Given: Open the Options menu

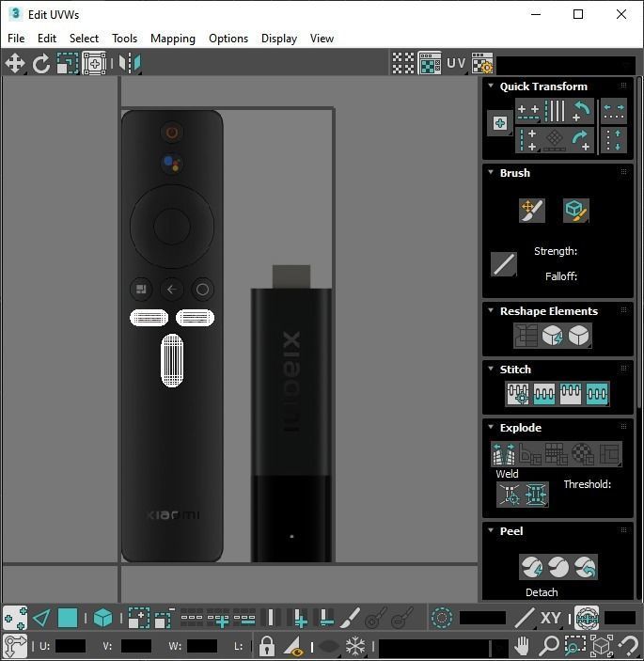Looking at the screenshot, I should 228,39.
